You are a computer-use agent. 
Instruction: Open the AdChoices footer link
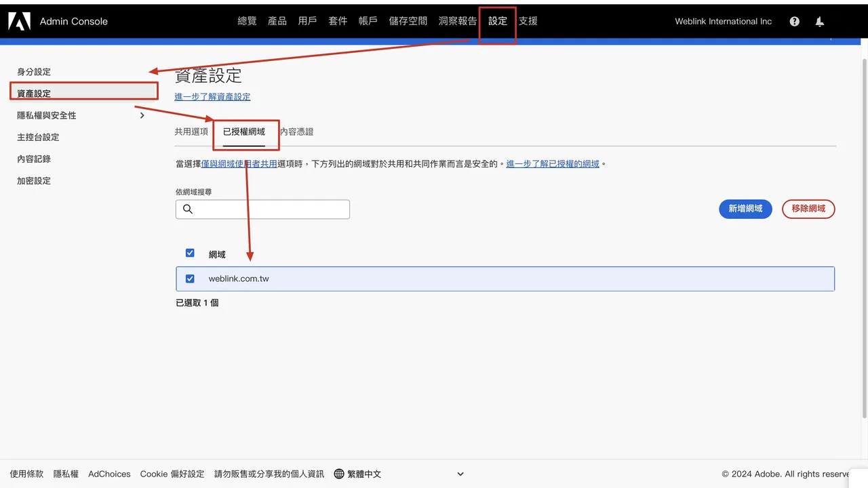coord(109,474)
